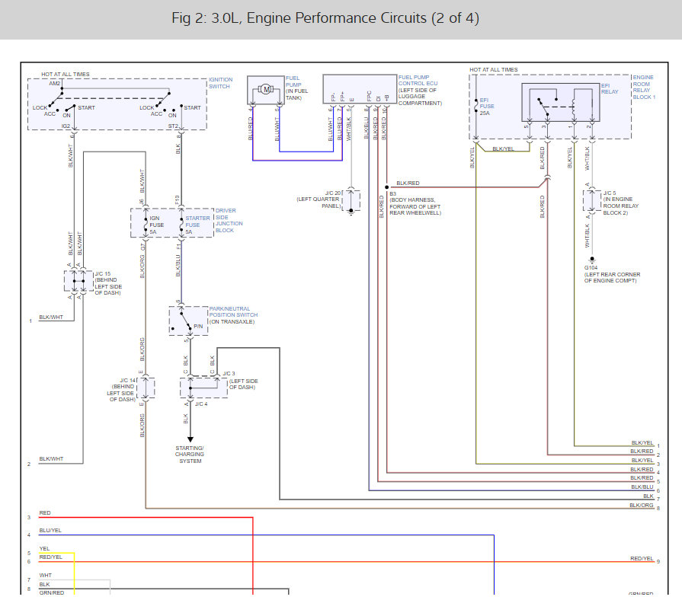The image size is (682, 616).
Task: Click the figure title 'Fig 2: 3.0L, Engine Performance Circuits'
Action: point(325,18)
